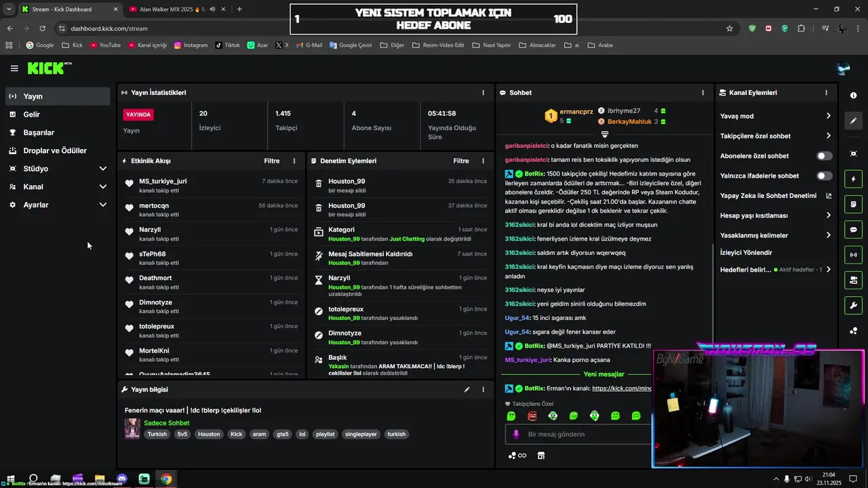The width and height of the screenshot is (868, 488).
Task: Open the Kick hamburger menu
Action: point(14,68)
